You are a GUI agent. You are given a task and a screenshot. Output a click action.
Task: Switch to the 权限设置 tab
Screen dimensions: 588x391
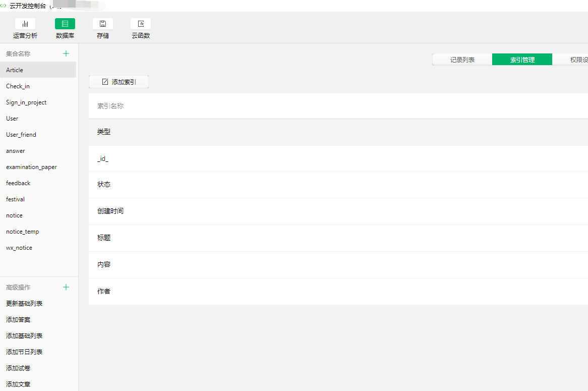570,60
